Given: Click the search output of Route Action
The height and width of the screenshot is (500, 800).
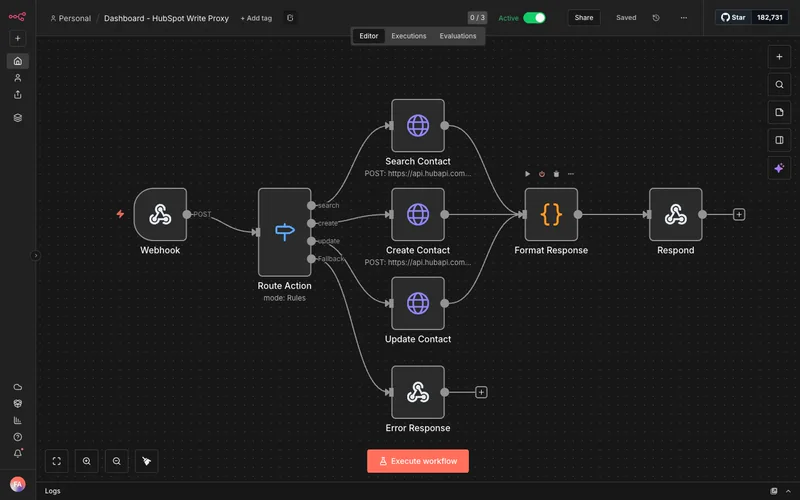Looking at the screenshot, I should click(x=311, y=205).
